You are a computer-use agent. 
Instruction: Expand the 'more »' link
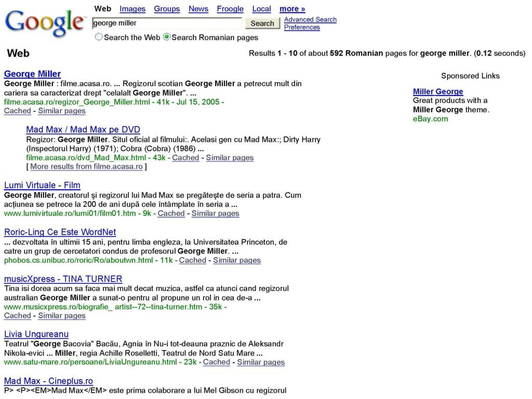coord(292,9)
